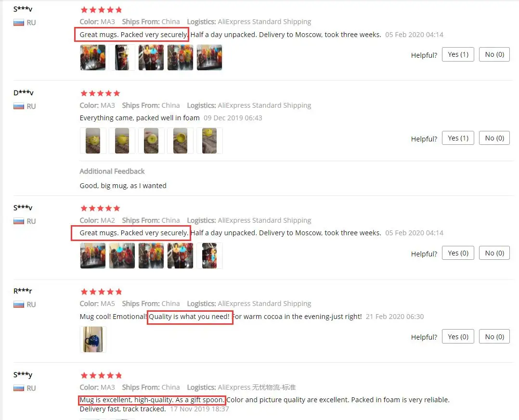Open first photo in first S***v review
519x420 pixels.
[x=92, y=58]
